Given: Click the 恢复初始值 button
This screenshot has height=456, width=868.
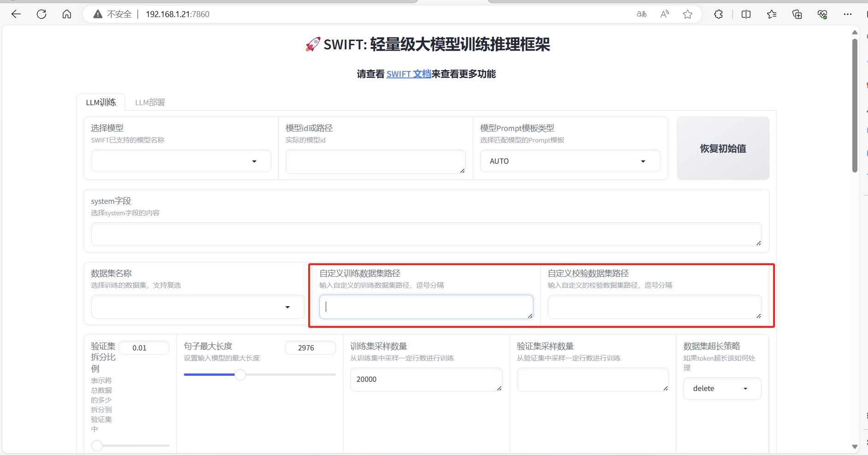Looking at the screenshot, I should point(723,148).
